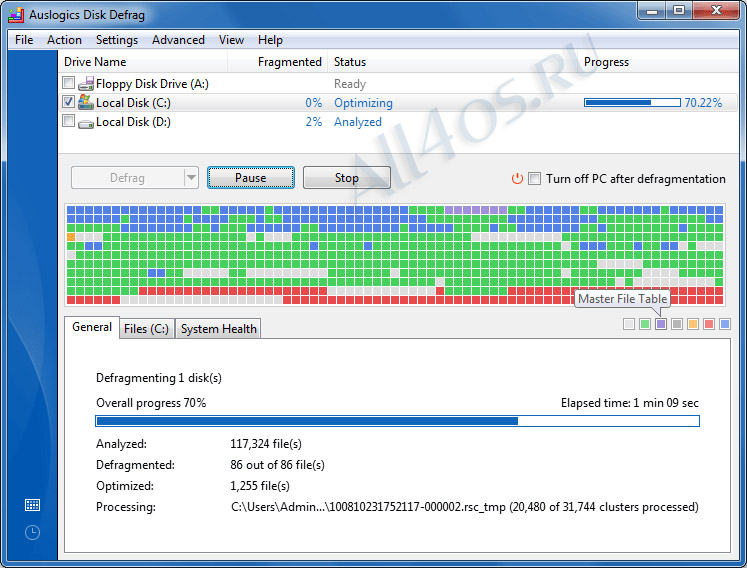Click the Local Disk (C:) Windows drive icon

pyautogui.click(x=86, y=102)
